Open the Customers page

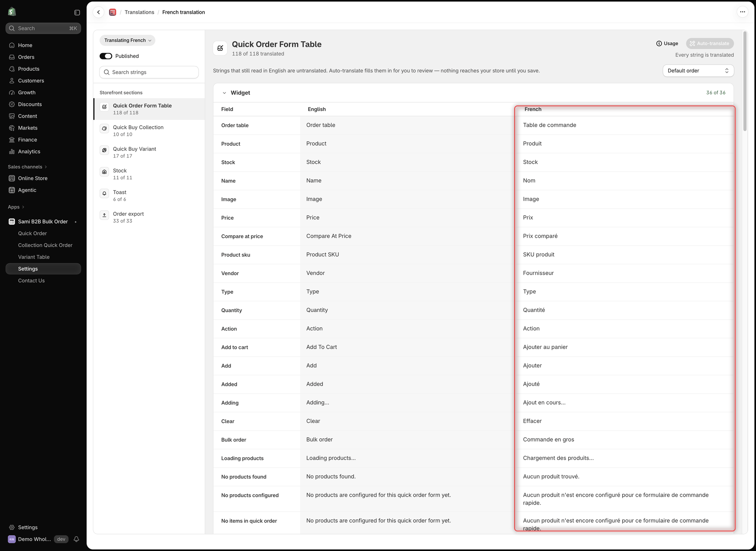click(43, 81)
